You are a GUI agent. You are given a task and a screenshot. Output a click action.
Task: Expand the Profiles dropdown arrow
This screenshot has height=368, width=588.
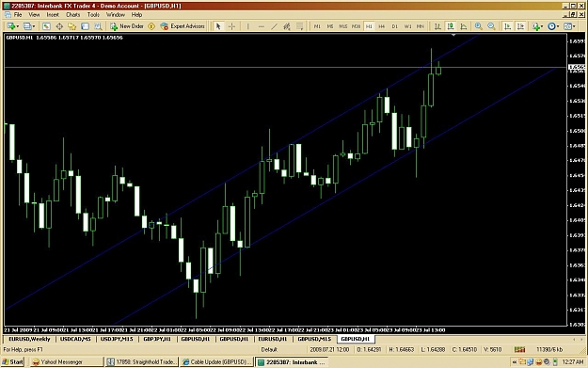[33, 26]
